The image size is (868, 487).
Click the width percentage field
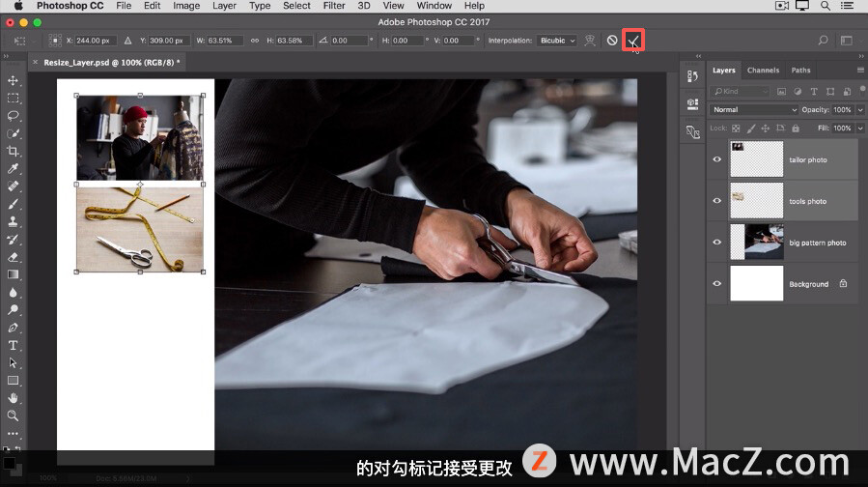224,41
